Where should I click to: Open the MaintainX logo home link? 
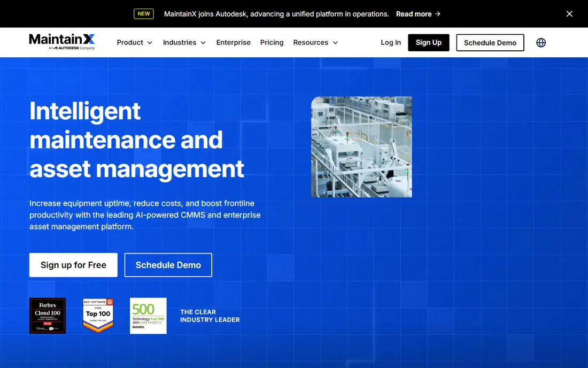(62, 42)
